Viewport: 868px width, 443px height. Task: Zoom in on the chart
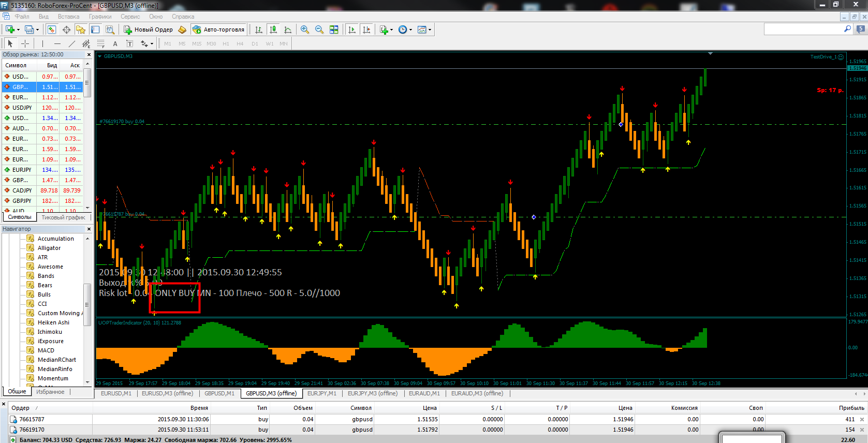pyautogui.click(x=305, y=29)
